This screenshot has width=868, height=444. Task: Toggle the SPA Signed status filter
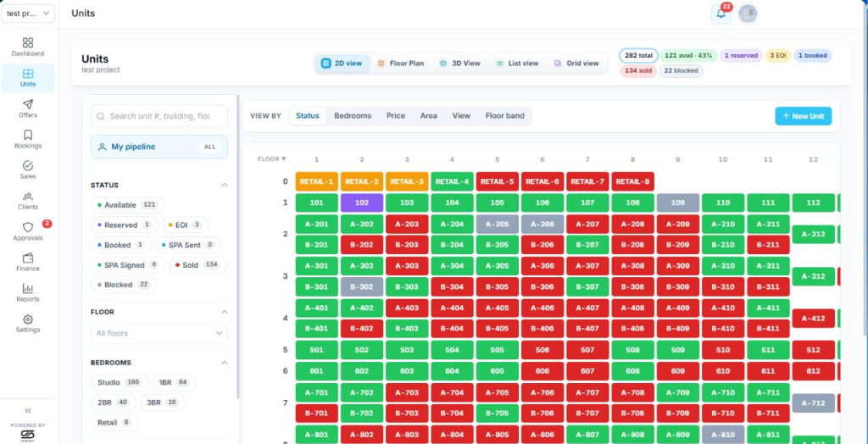click(128, 265)
